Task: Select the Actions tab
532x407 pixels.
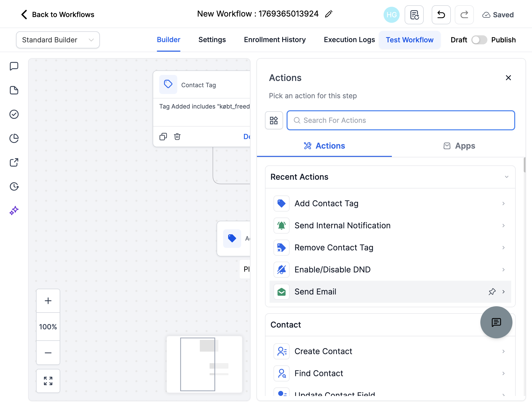Action: click(x=324, y=146)
